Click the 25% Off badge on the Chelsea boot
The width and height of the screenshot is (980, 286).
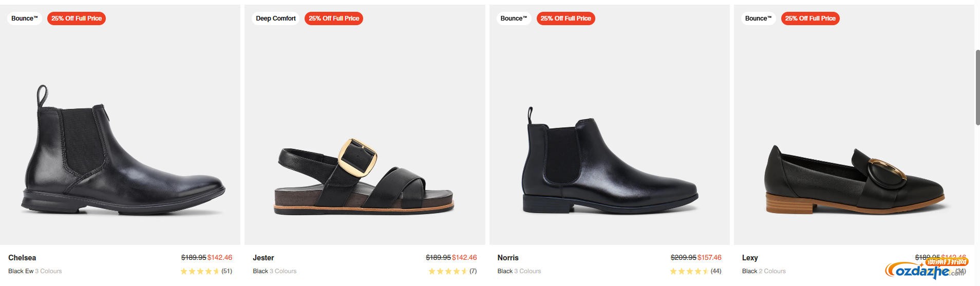tap(77, 18)
